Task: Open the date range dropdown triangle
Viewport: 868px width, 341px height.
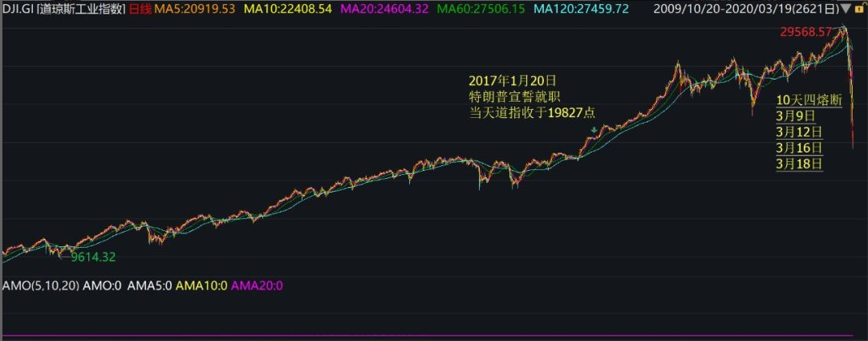Action: point(844,9)
